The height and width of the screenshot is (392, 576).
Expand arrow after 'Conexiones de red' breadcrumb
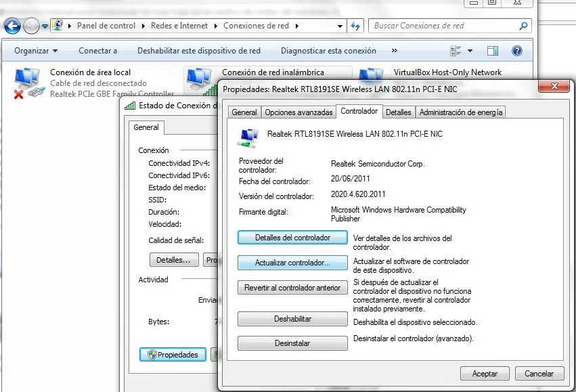click(297, 26)
